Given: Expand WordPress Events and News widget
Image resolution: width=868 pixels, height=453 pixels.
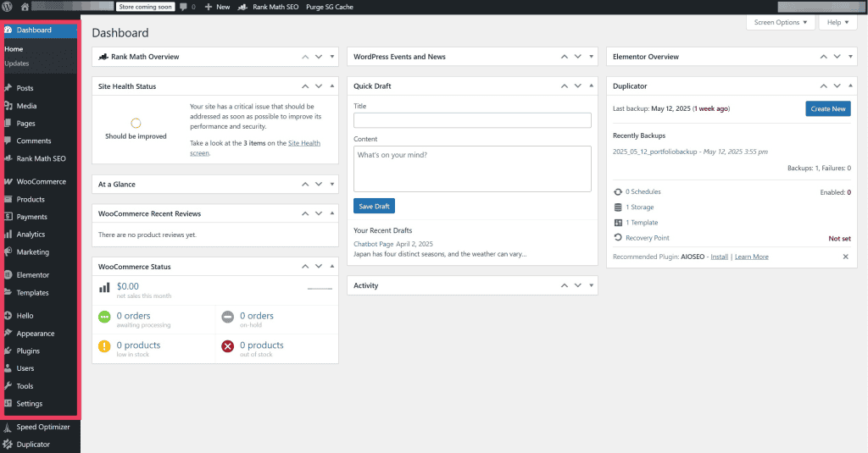Looking at the screenshot, I should click(x=591, y=57).
